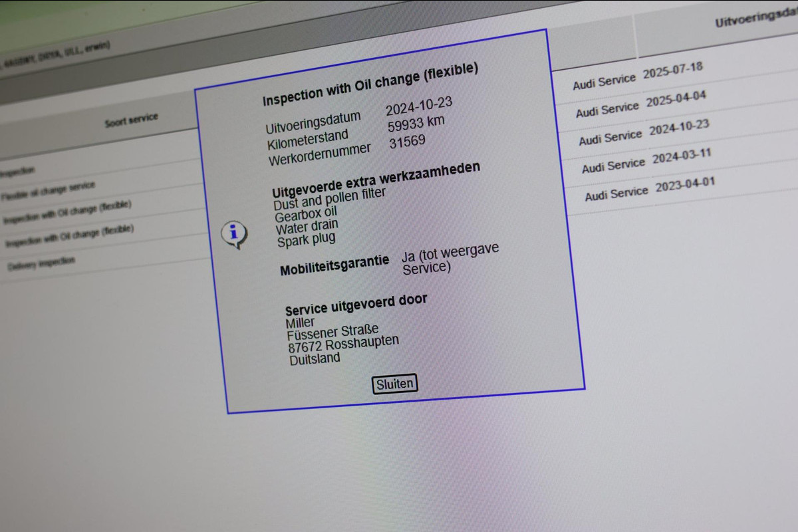
Task: Click the work order number 31569
Action: point(407,142)
